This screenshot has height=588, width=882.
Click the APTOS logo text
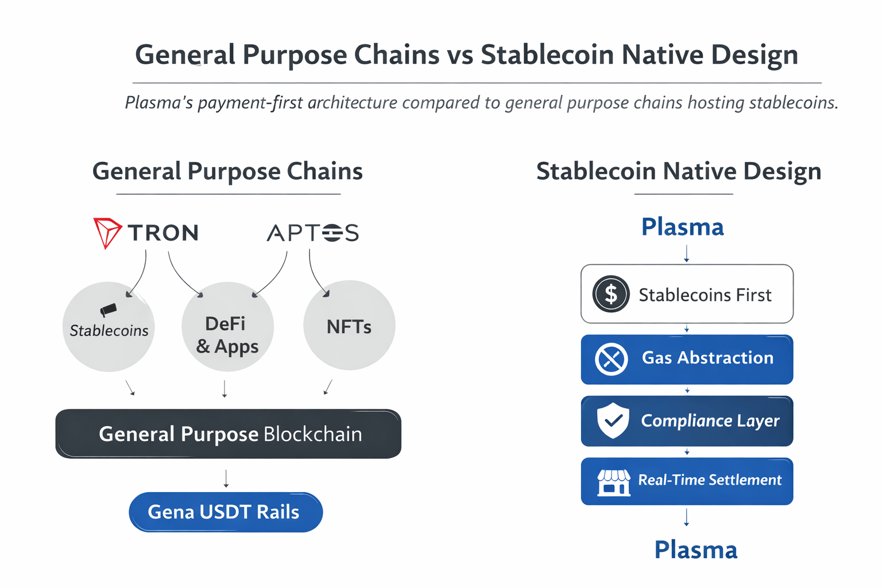[313, 233]
